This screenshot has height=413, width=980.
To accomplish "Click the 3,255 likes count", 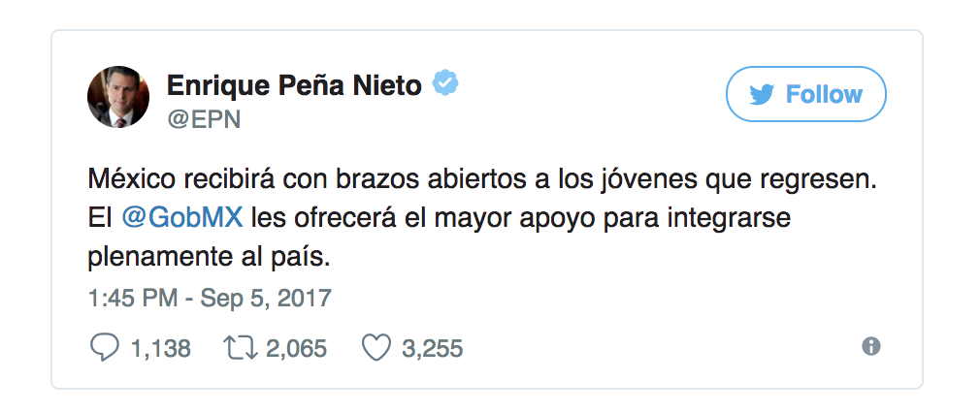I will [x=432, y=348].
